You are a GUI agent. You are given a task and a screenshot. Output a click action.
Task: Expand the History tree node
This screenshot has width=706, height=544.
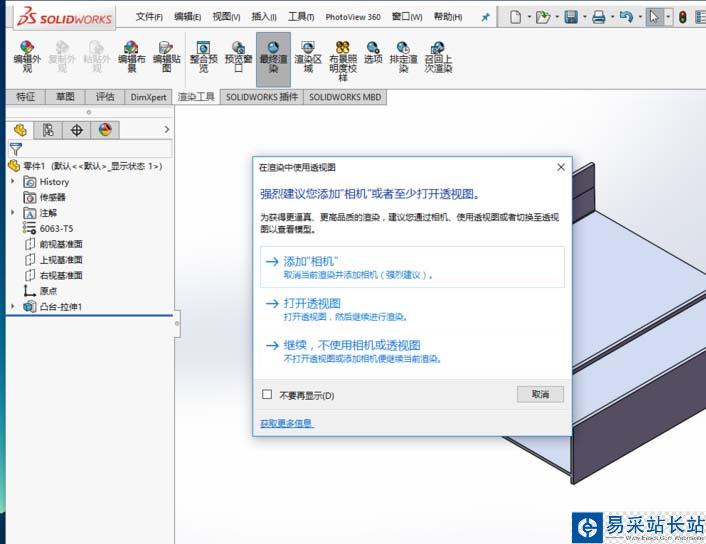click(x=13, y=181)
